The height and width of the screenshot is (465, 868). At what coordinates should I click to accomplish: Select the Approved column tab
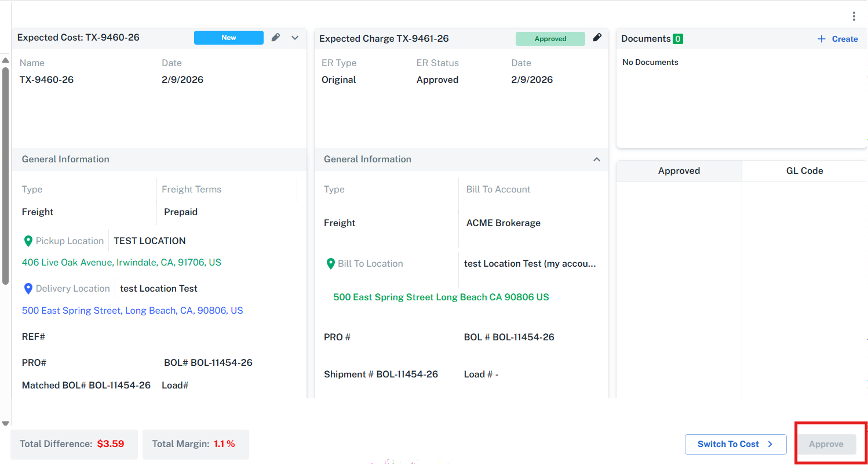(x=679, y=171)
